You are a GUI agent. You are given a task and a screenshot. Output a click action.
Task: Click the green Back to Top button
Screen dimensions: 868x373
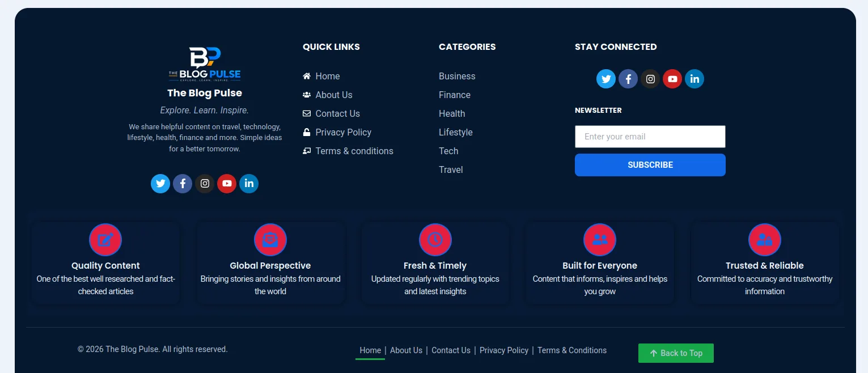point(676,353)
